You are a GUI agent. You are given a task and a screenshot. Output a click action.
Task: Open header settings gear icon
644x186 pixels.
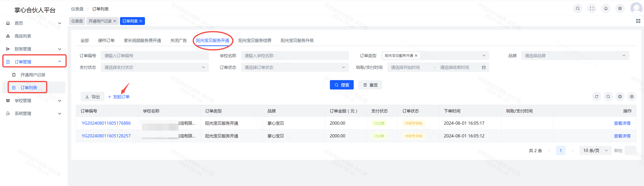[x=620, y=9]
